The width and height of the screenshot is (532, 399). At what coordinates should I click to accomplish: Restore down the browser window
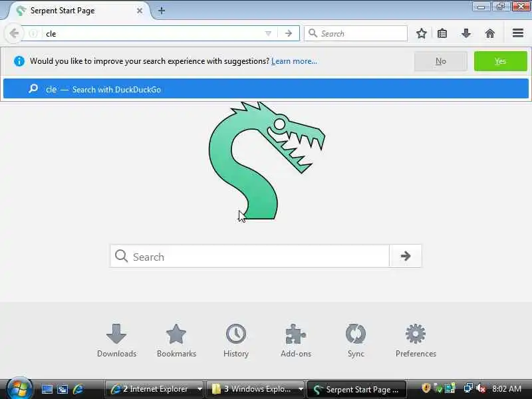(x=501, y=7)
